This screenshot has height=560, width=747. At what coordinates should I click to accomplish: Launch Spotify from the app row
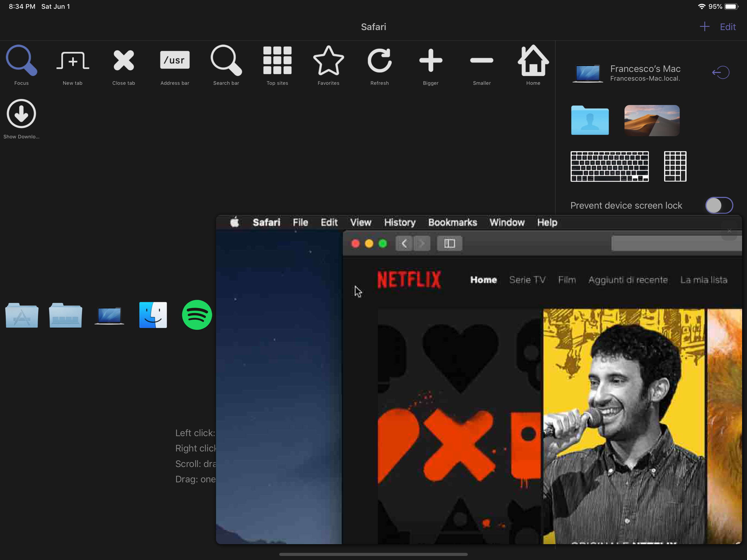pyautogui.click(x=197, y=315)
